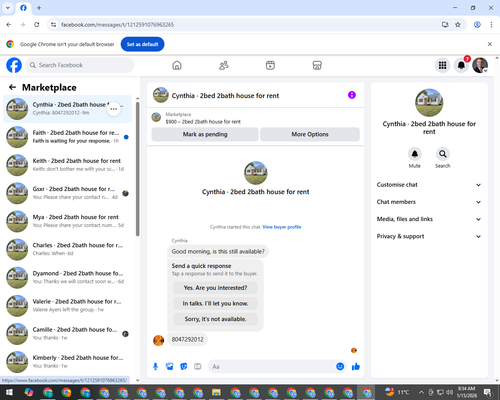
Task: Open the Chrome three-dot menu
Action: [491, 25]
